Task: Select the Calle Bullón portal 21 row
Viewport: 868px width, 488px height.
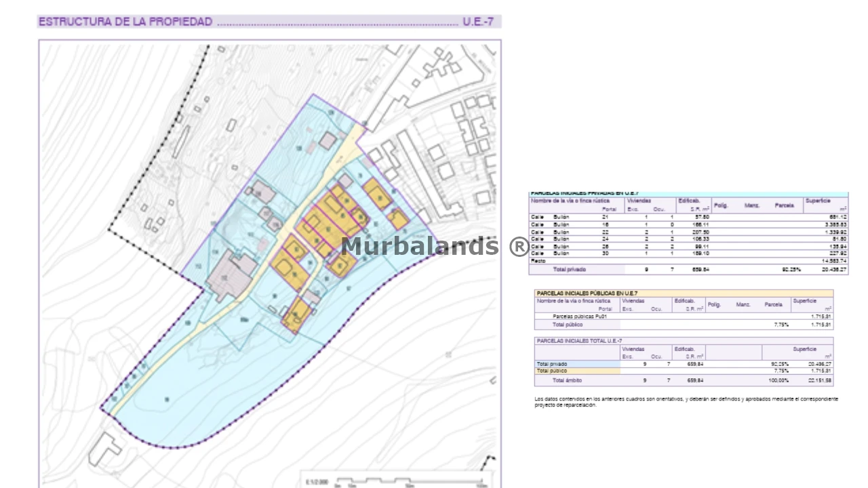Action: pos(688,217)
